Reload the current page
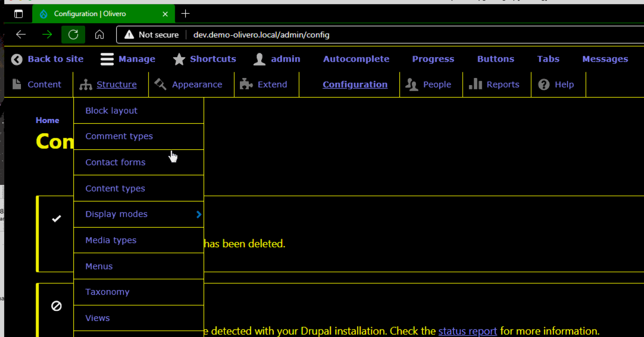This screenshot has width=644, height=337. pos(73,35)
